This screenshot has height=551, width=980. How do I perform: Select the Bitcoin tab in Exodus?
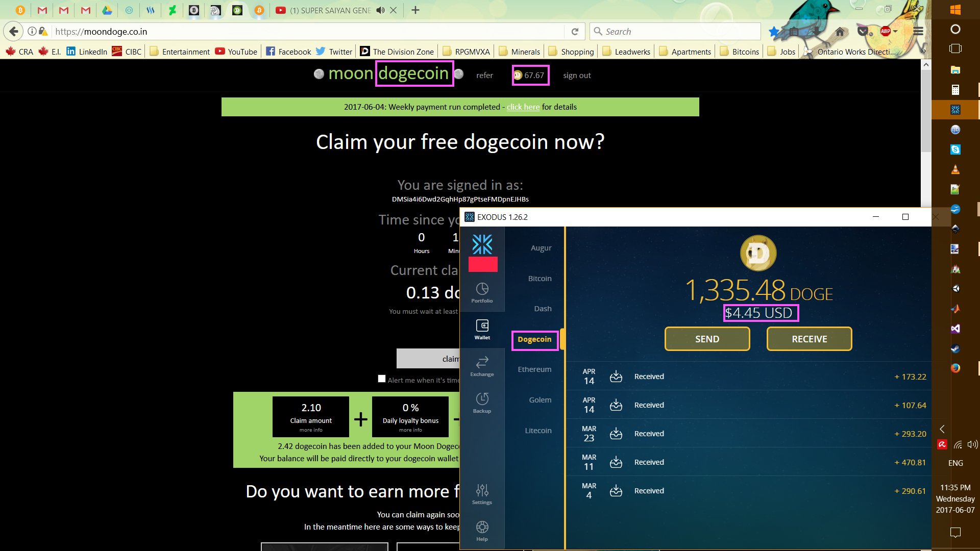540,278
